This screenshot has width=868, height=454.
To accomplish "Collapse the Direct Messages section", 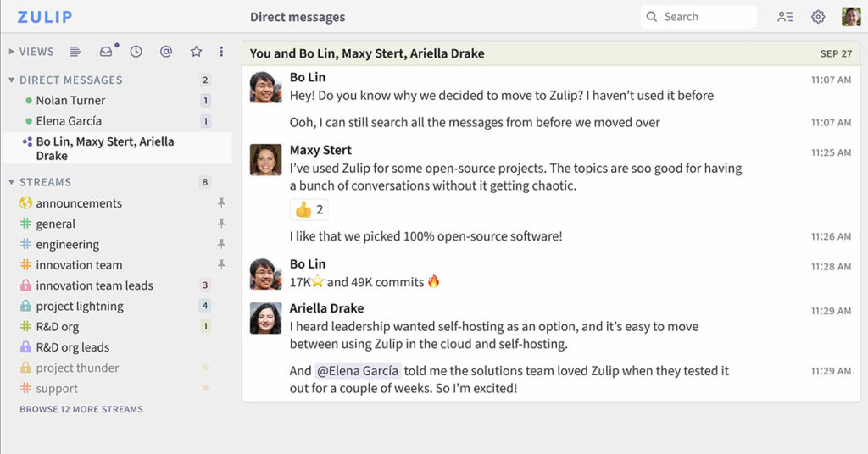I will click(x=12, y=80).
